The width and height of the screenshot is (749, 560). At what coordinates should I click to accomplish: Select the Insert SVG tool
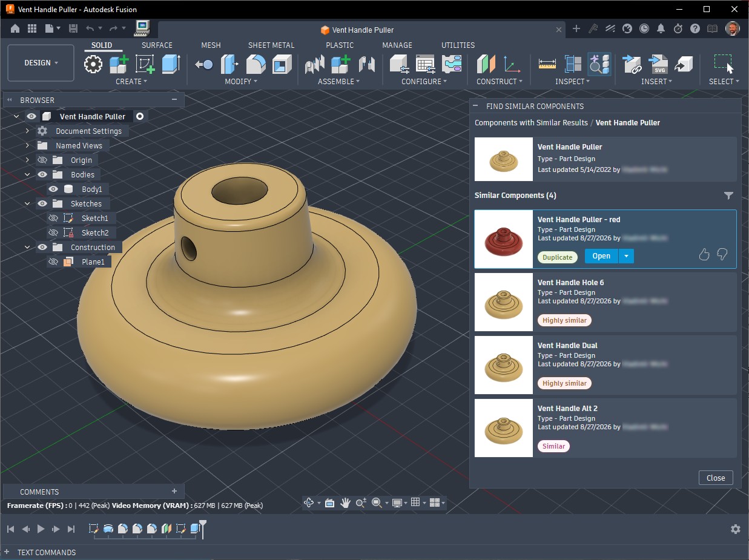(658, 64)
